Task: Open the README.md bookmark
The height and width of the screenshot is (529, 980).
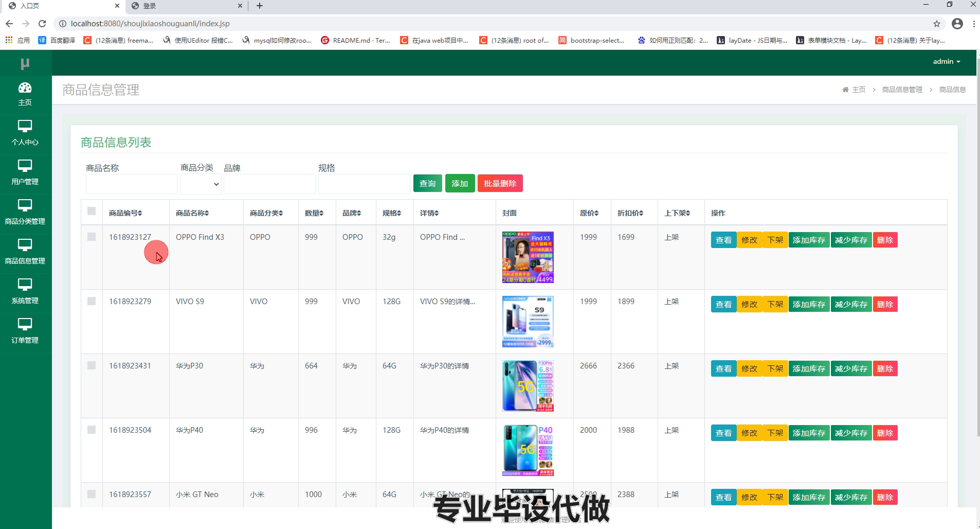Action: [355, 40]
